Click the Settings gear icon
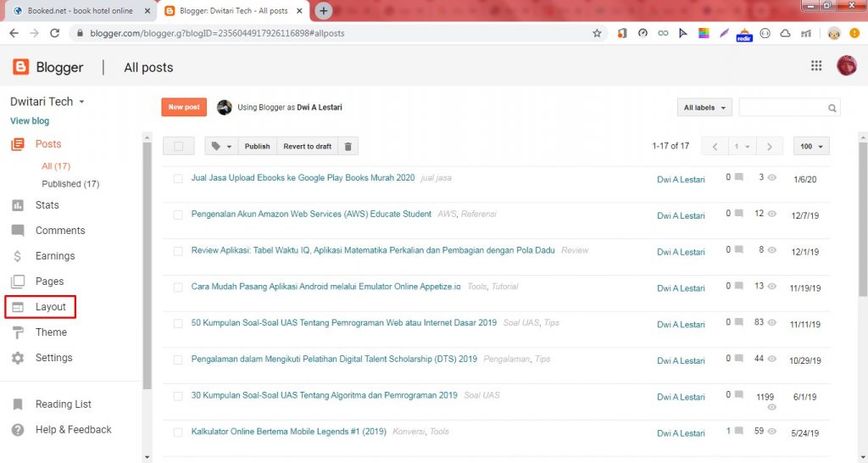 [x=18, y=358]
